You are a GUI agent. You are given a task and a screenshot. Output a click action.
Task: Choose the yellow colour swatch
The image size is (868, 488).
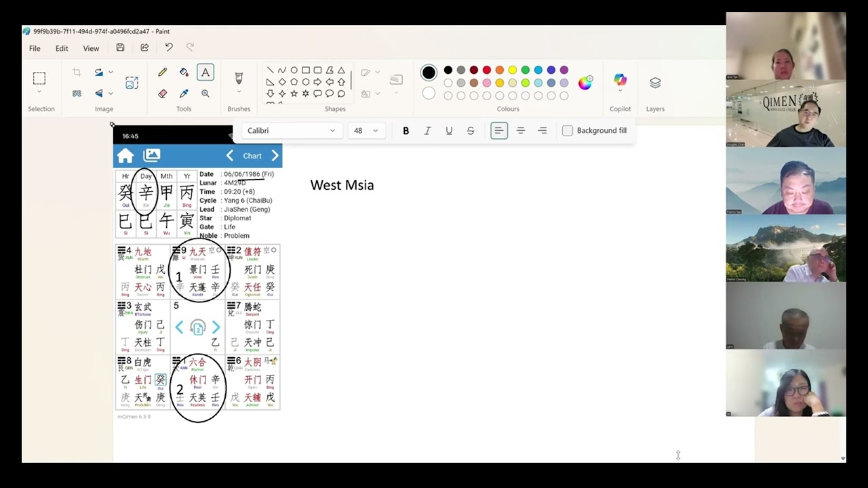pos(513,70)
